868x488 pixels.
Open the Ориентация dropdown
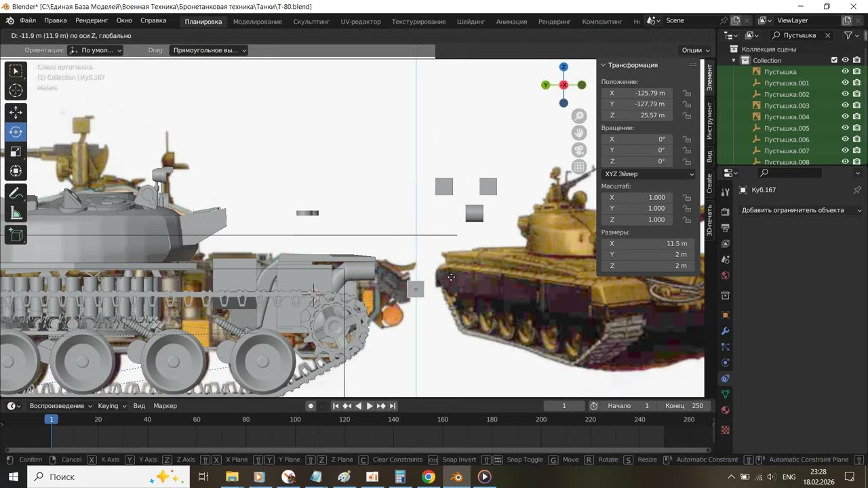[96, 50]
